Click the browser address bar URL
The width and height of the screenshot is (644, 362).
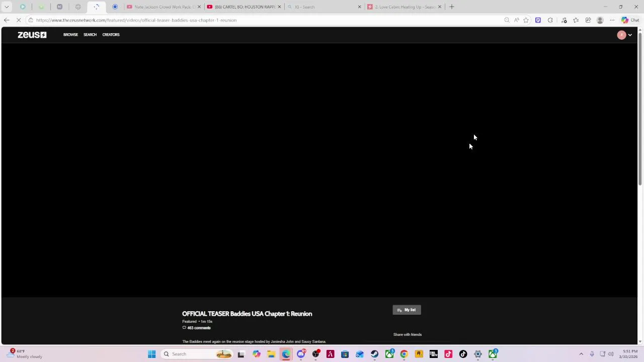pos(136,20)
